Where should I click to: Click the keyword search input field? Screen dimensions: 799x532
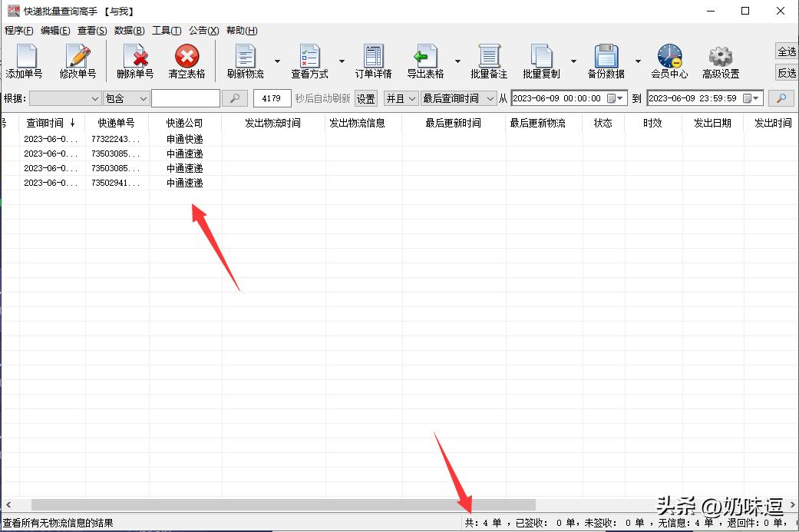(x=186, y=98)
